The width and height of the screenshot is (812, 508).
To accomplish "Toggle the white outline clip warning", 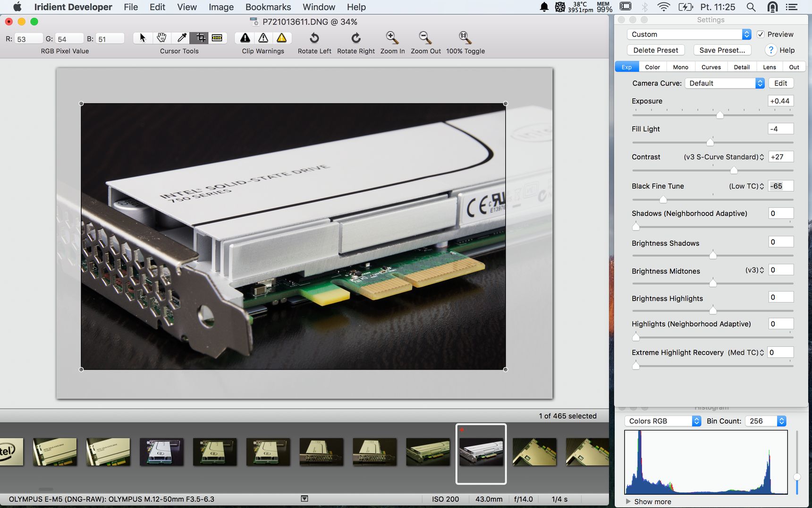I will 263,38.
